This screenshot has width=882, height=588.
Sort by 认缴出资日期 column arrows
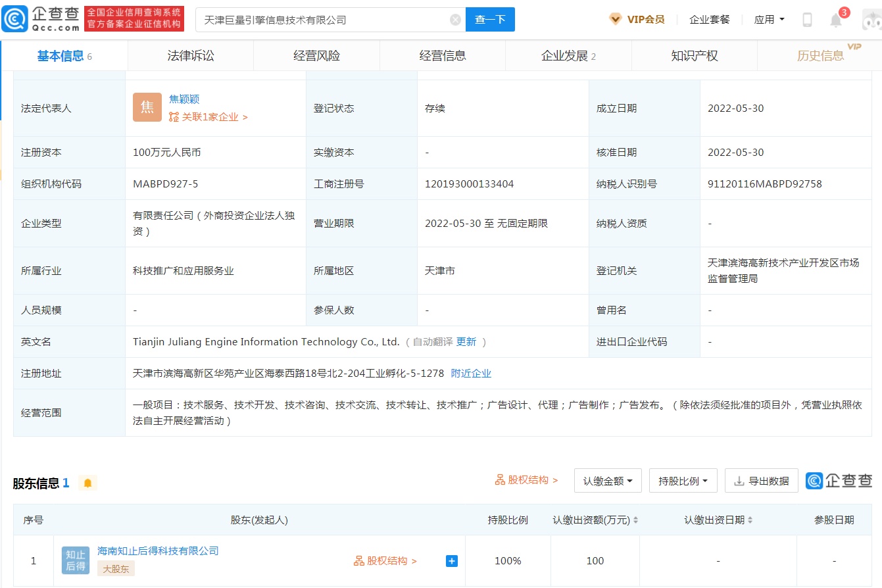(x=750, y=520)
